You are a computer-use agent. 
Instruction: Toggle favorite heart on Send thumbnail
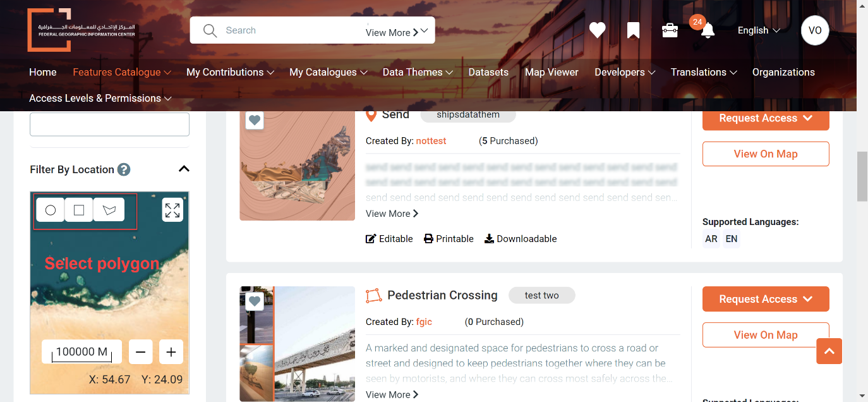coord(255,120)
